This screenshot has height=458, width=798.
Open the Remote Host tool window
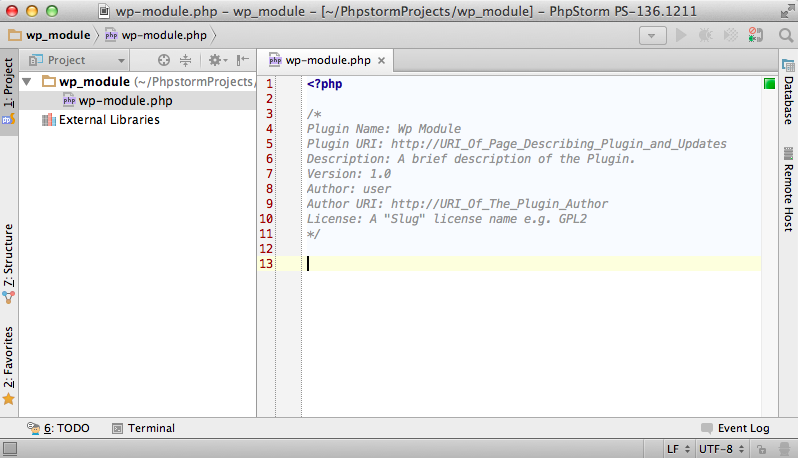788,190
